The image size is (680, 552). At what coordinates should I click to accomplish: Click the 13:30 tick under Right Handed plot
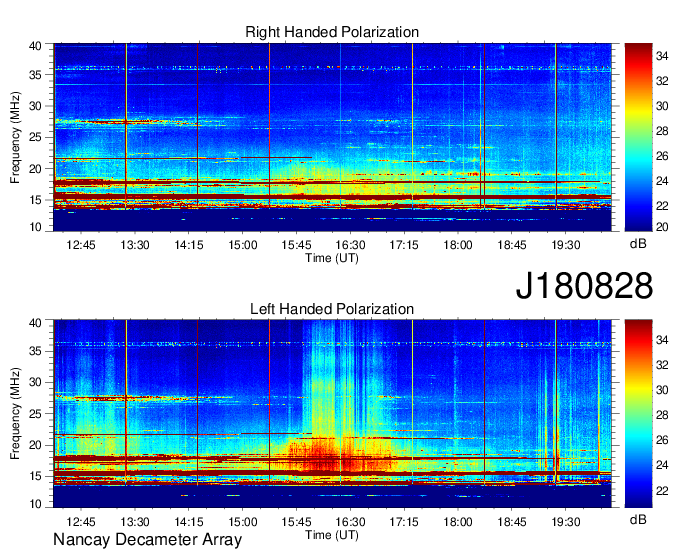pos(135,245)
